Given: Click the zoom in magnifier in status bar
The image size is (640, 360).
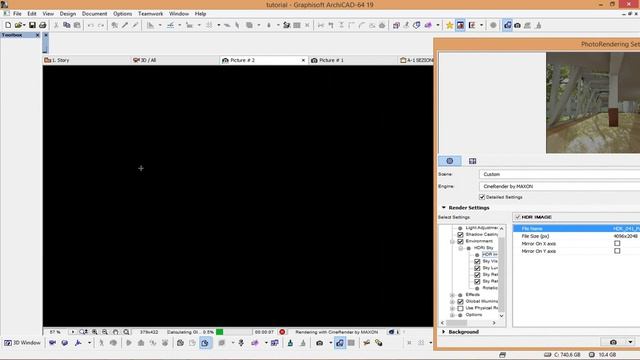Looking at the screenshot, I should 95,332.
